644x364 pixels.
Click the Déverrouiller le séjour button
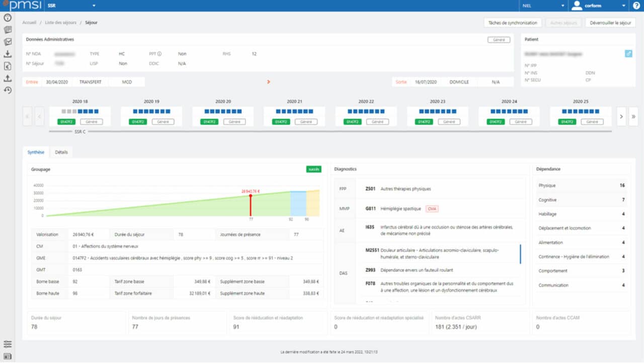(x=610, y=23)
